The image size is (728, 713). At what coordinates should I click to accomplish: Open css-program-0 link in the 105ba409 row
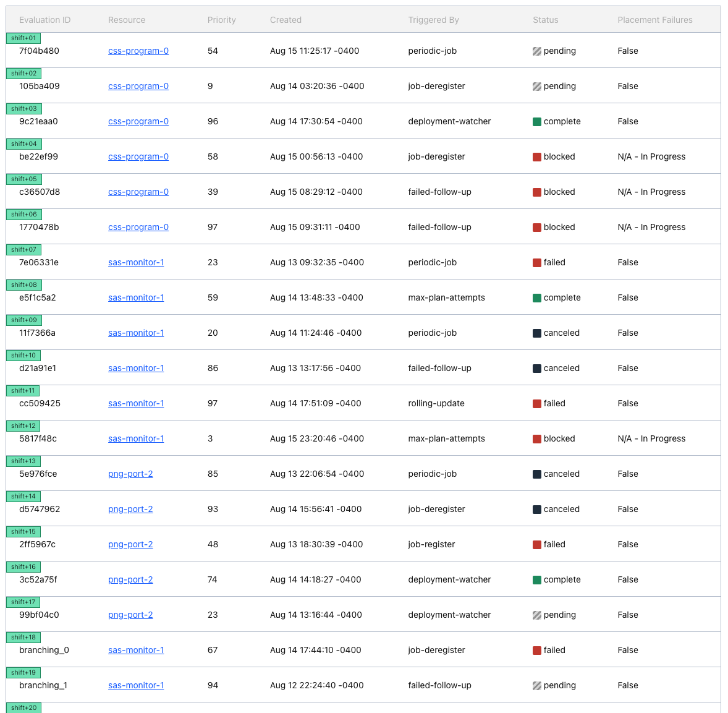138,87
